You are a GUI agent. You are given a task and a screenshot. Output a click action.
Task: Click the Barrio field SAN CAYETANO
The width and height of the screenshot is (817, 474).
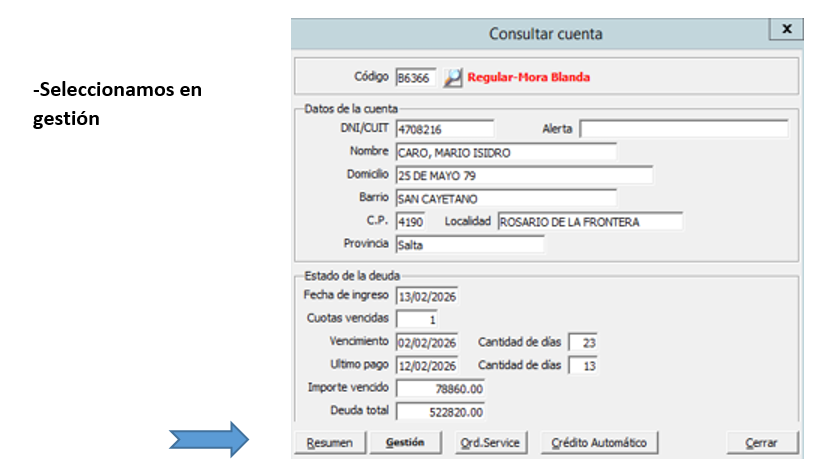[x=505, y=198]
